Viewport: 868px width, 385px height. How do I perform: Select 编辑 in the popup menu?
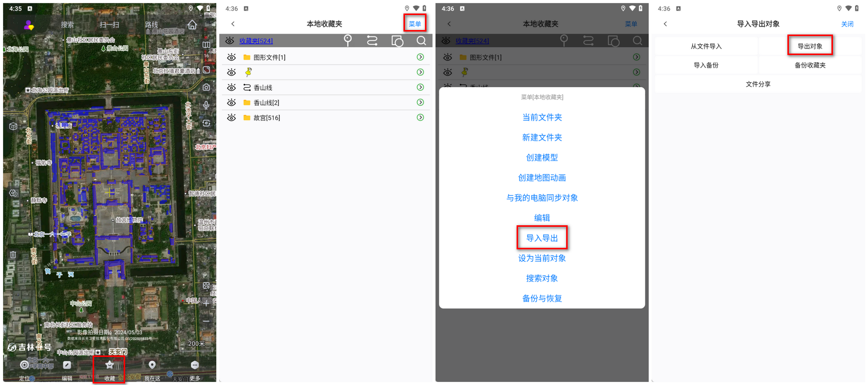pyautogui.click(x=542, y=218)
